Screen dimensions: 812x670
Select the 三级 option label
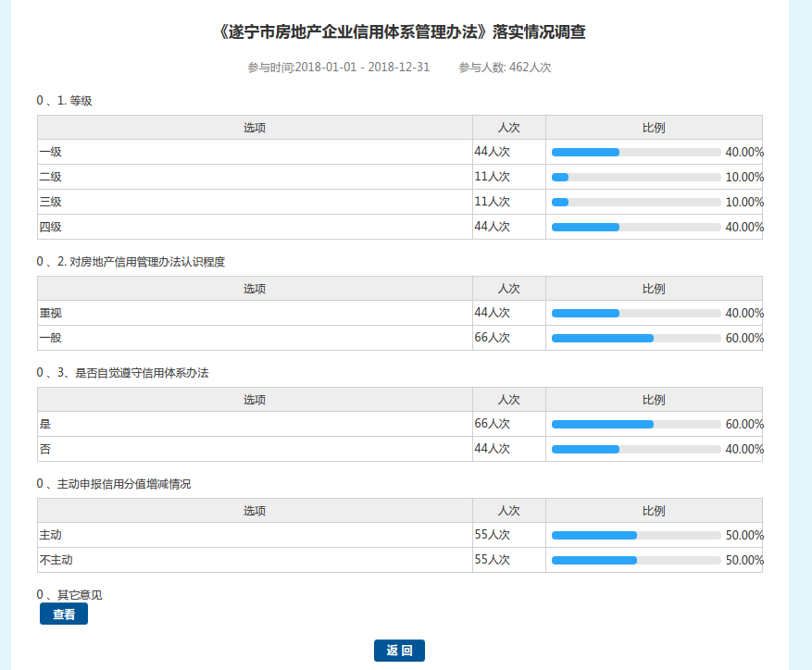click(50, 202)
